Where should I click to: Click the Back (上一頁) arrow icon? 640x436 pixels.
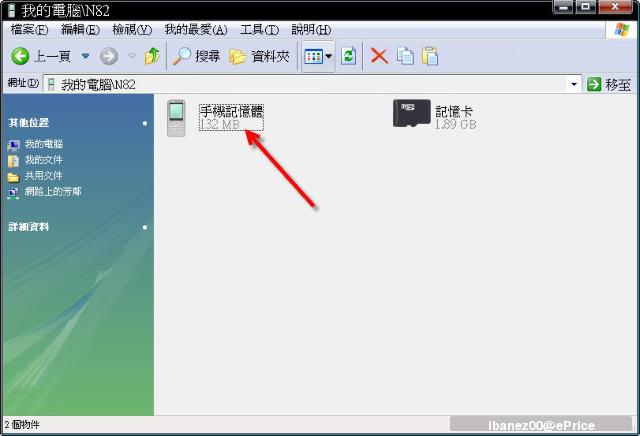coord(20,56)
